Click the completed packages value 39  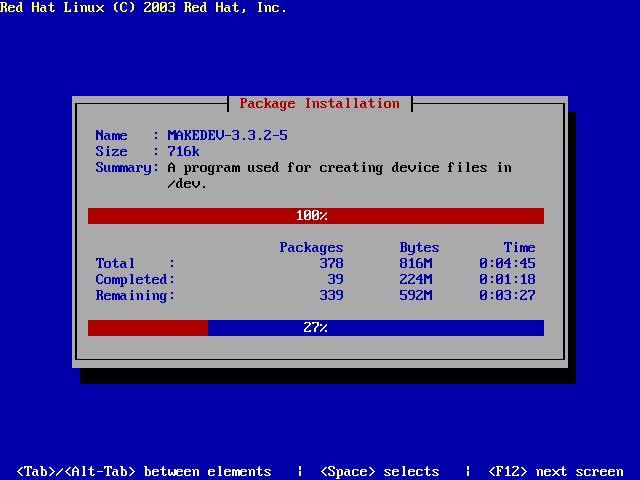click(x=336, y=279)
